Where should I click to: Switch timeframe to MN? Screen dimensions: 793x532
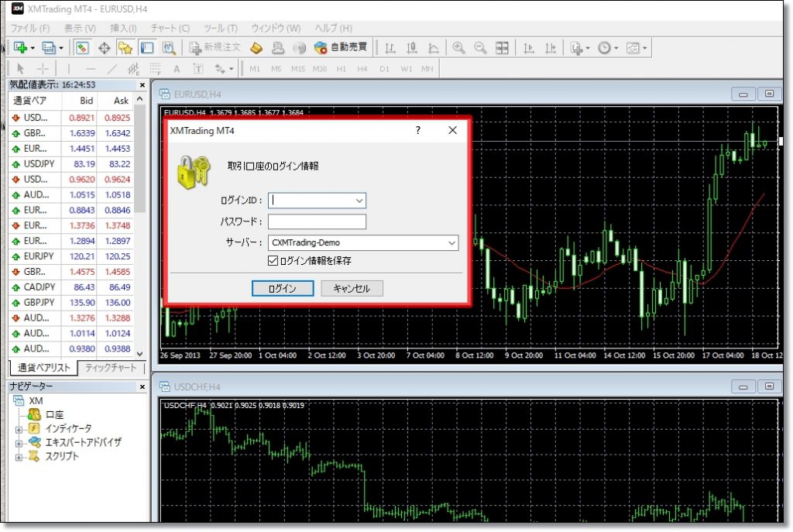427,69
